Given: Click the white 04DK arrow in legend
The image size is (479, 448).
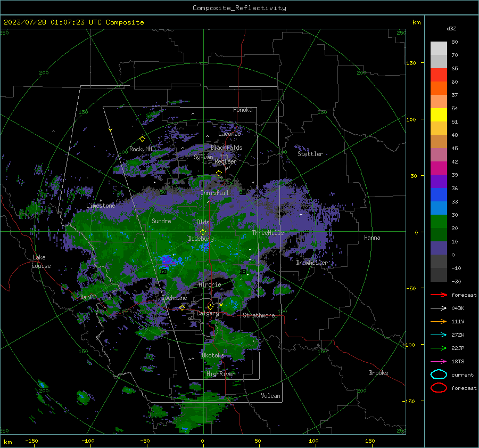Looking at the screenshot, I should [x=439, y=308].
